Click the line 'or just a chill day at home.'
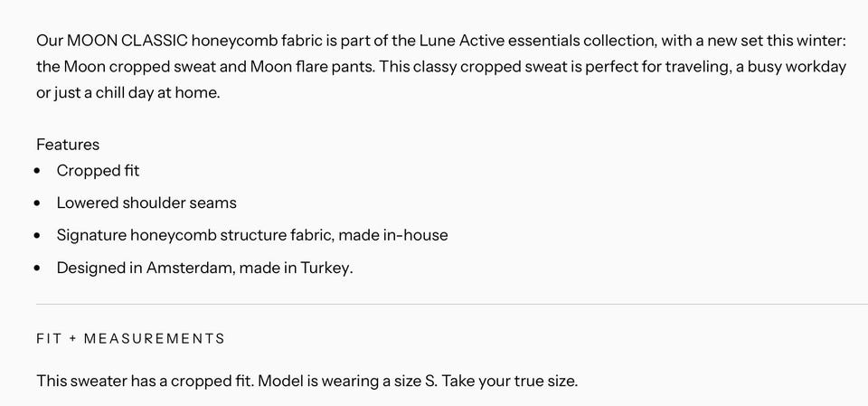 pos(128,93)
